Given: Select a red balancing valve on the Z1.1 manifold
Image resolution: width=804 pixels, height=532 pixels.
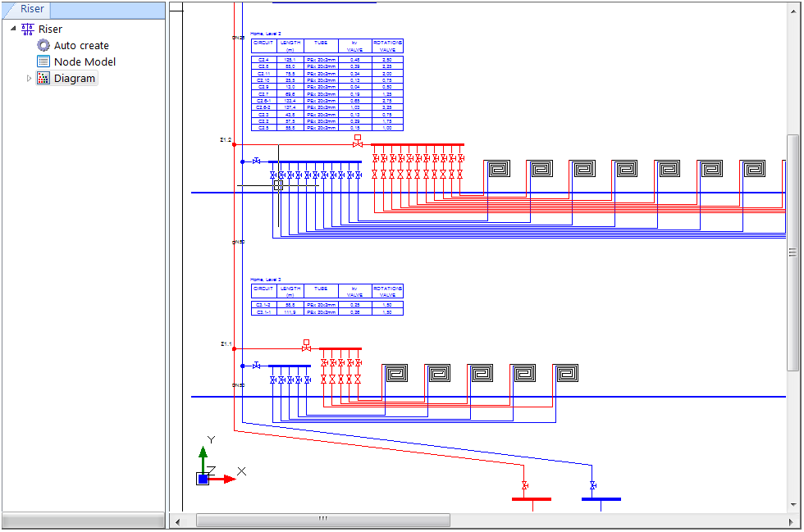Looking at the screenshot, I should [324, 363].
